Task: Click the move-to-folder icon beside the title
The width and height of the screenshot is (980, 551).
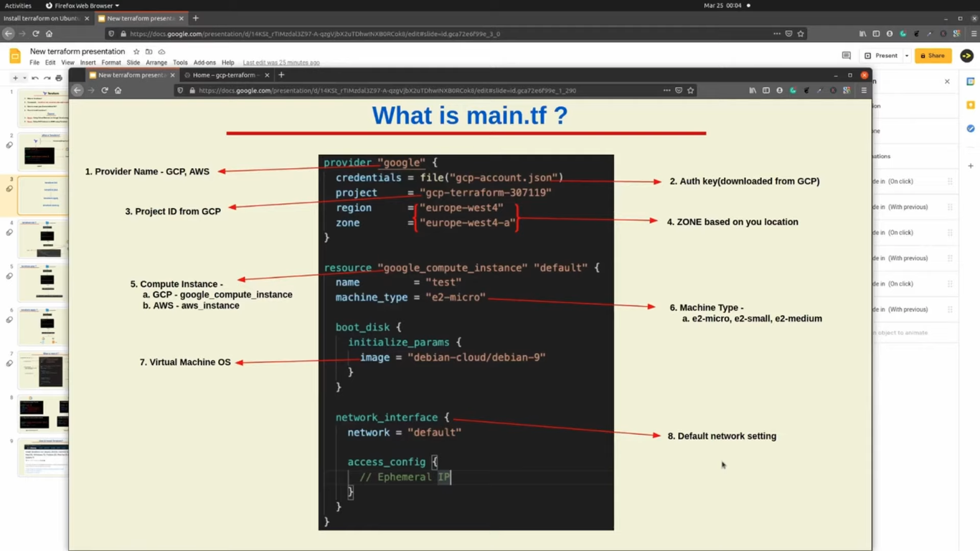Action: tap(149, 52)
